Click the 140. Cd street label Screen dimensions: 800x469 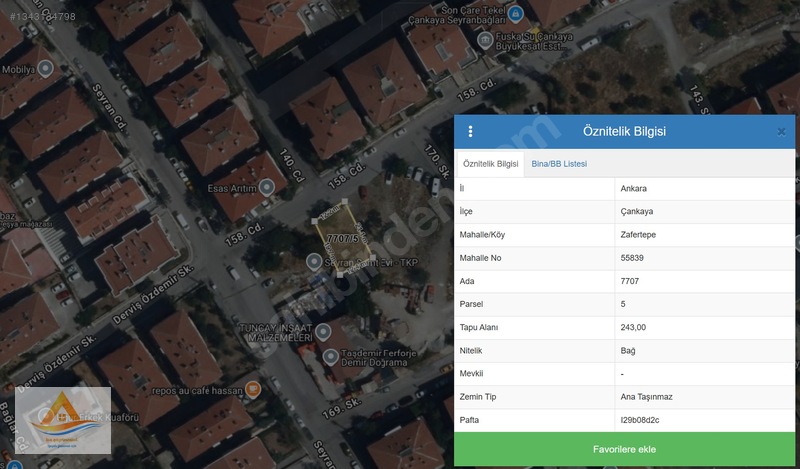292,165
